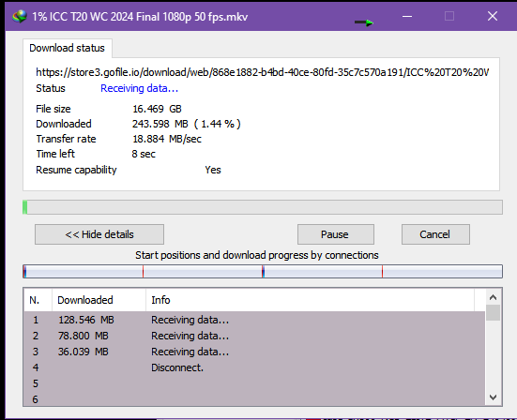The width and height of the screenshot is (517, 420).
Task: Minimize the download window
Action: click(x=407, y=16)
